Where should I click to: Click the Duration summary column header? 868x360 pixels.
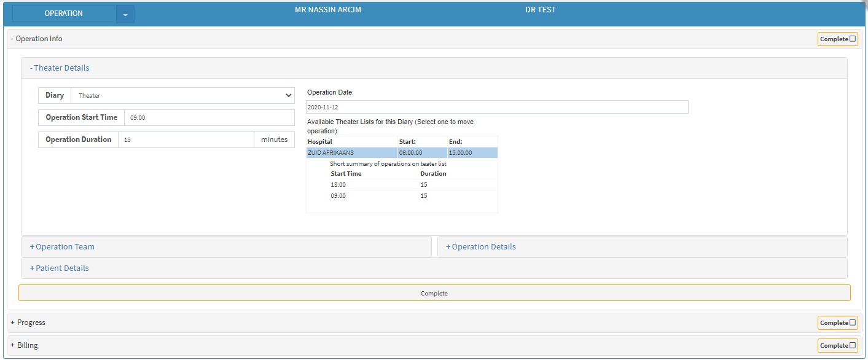433,174
